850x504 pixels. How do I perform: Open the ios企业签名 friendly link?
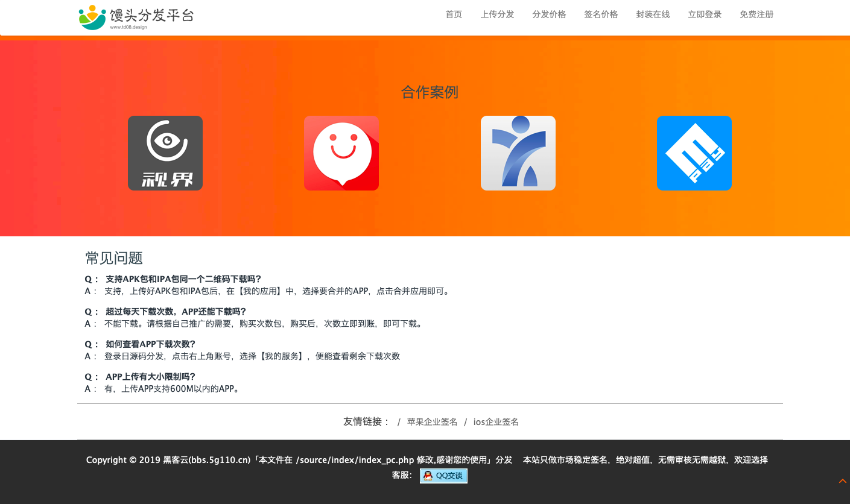[496, 422]
